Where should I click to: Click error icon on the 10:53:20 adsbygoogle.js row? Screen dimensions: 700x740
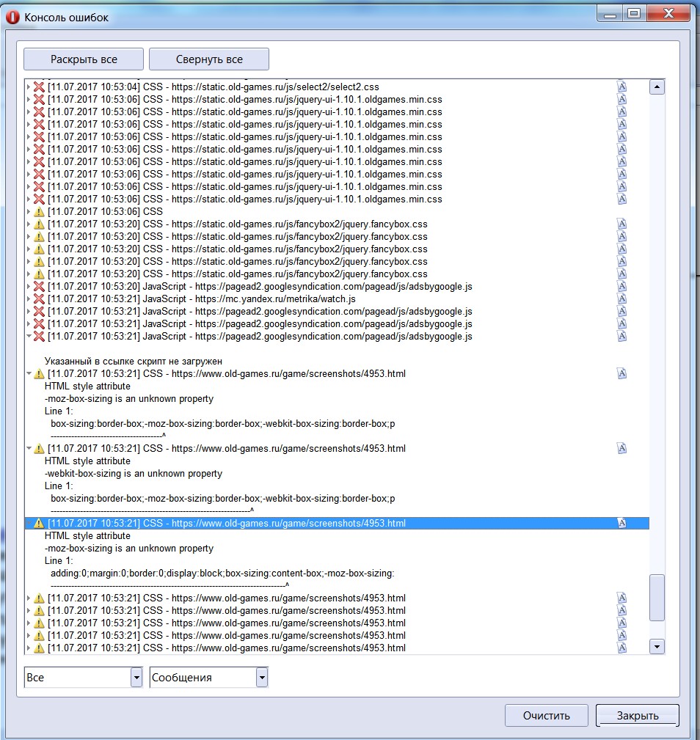(x=39, y=287)
